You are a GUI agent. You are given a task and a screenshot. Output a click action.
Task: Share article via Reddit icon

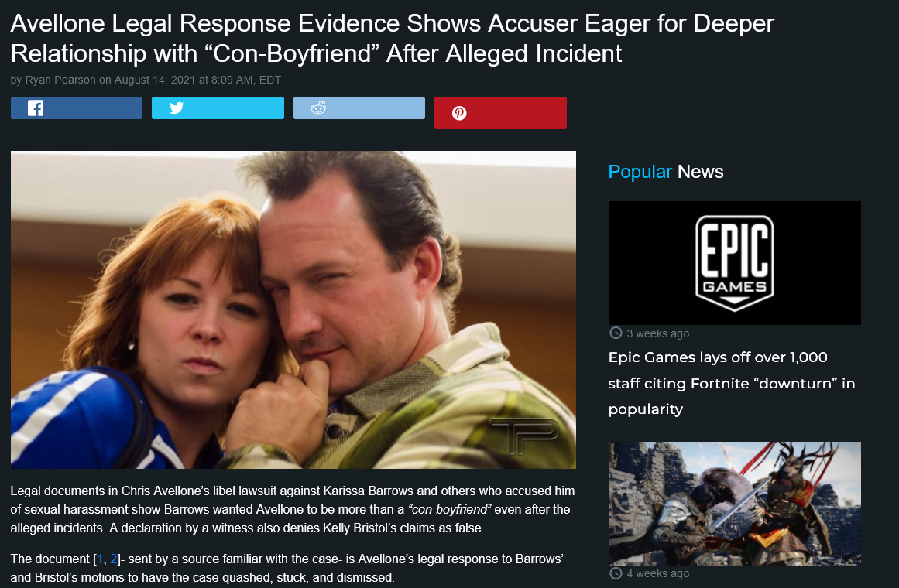pyautogui.click(x=318, y=108)
